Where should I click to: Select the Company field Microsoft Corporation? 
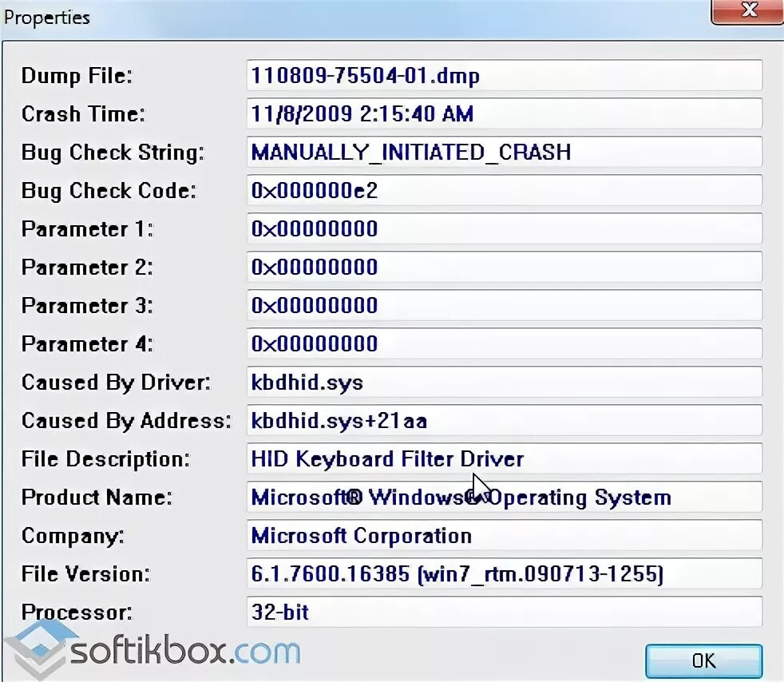pyautogui.click(x=505, y=536)
